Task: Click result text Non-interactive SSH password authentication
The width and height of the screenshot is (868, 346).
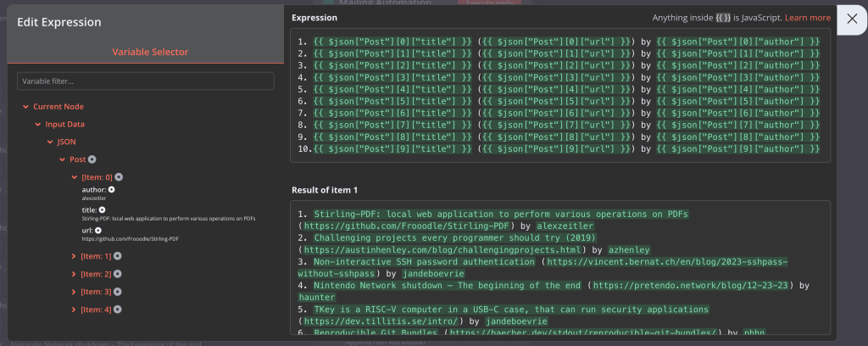Action: click(425, 261)
